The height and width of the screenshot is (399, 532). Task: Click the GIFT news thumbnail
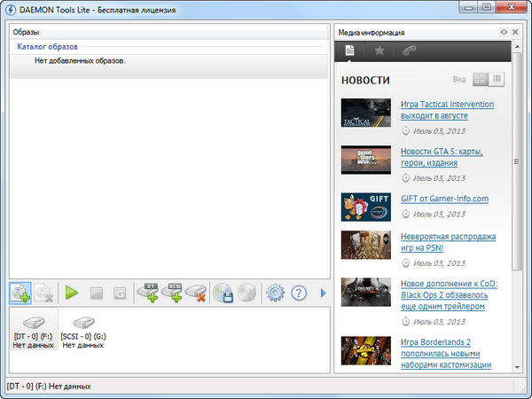(x=365, y=207)
